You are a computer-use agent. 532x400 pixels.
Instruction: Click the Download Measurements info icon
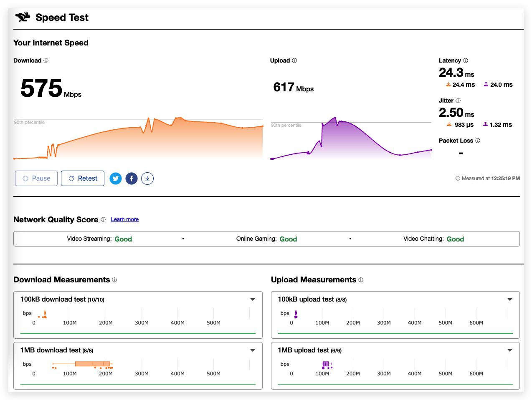(114, 280)
